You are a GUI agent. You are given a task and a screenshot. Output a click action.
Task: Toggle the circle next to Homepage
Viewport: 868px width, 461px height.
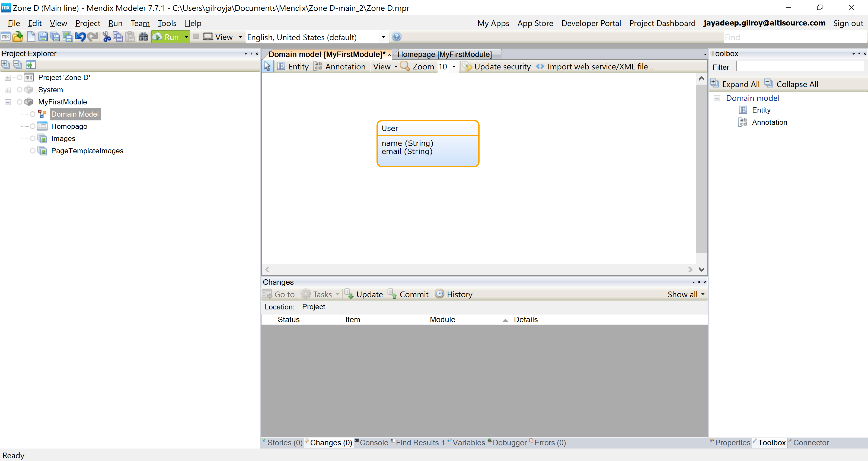click(32, 126)
